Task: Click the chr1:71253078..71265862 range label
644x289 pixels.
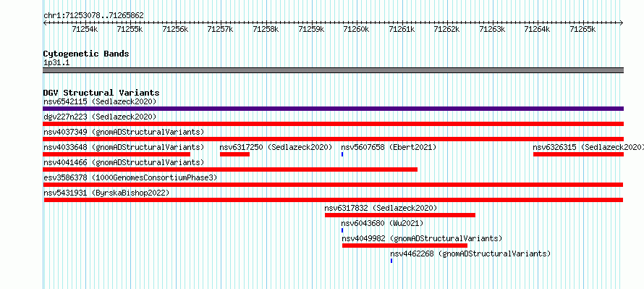Action: 93,15
